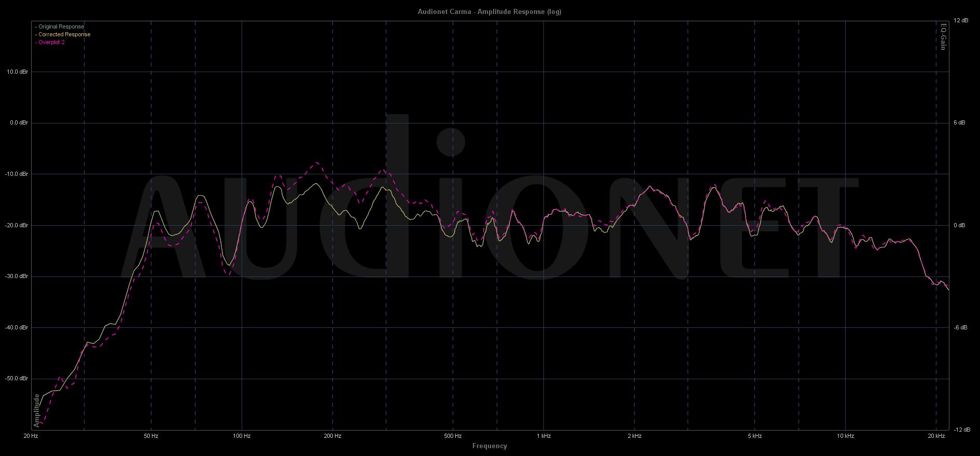Click the Frequency axis label
Viewport: 980px width, 456px height.
[489, 446]
